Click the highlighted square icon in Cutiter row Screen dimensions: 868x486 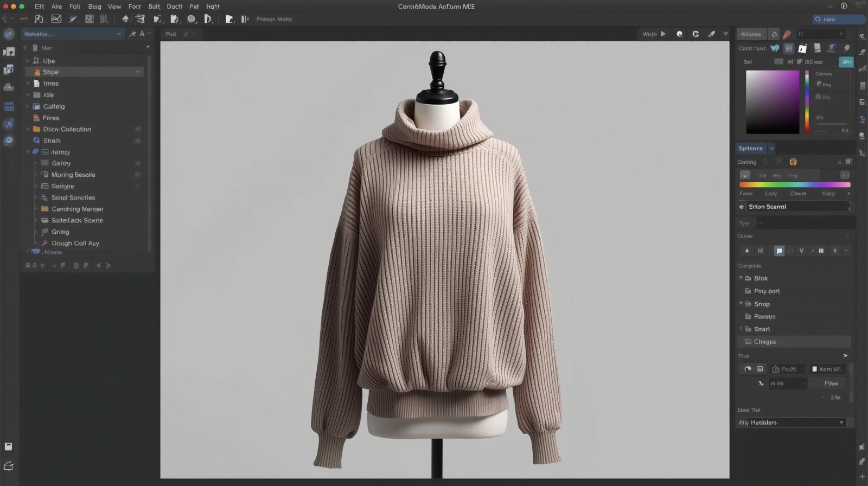coord(779,251)
